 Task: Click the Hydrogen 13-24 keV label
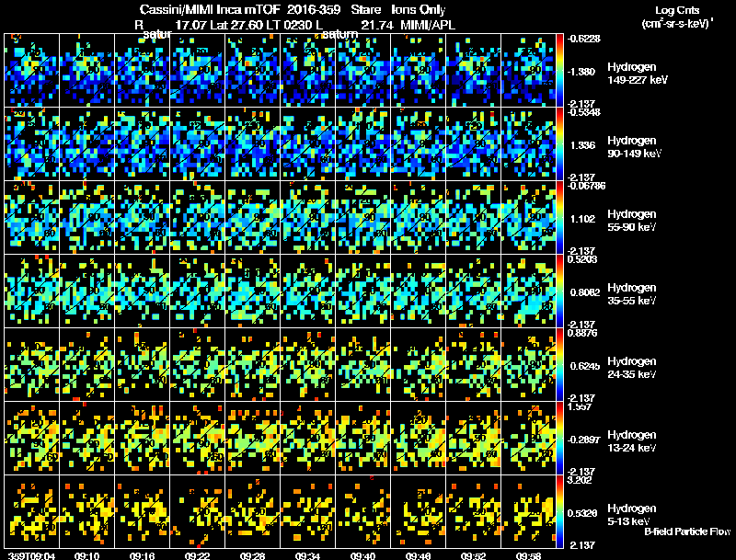click(x=632, y=441)
